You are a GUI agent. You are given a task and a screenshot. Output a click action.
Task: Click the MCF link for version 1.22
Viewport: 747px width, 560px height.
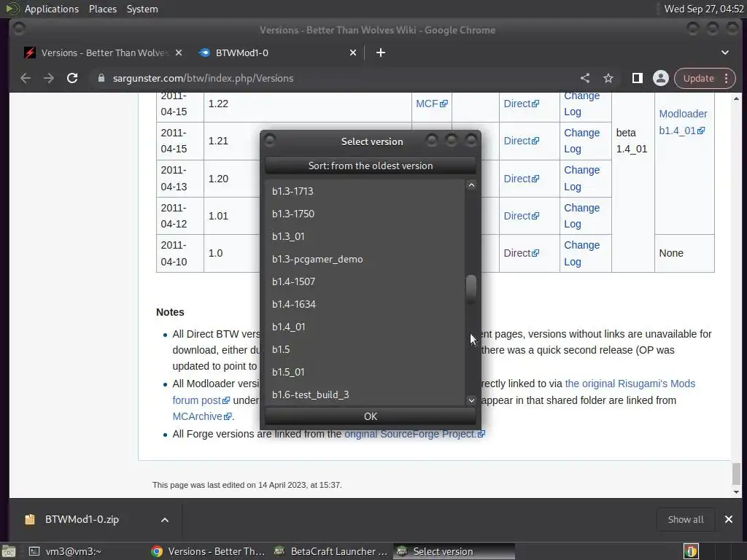(432, 104)
